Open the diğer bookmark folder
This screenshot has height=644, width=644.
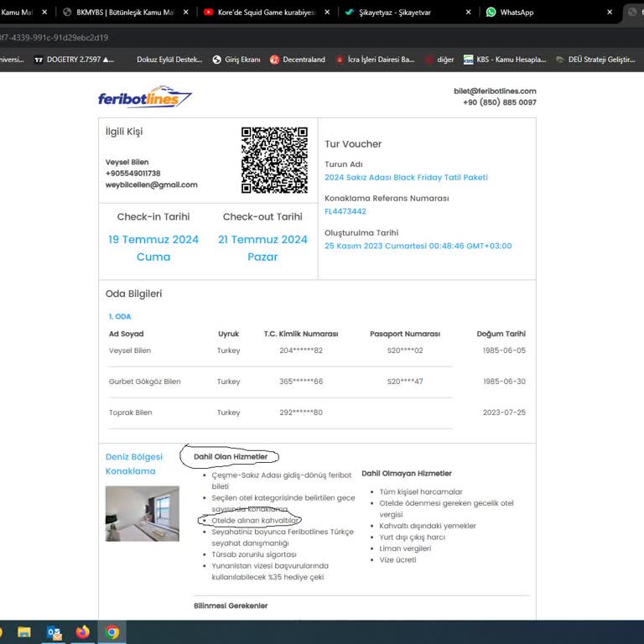439,60
